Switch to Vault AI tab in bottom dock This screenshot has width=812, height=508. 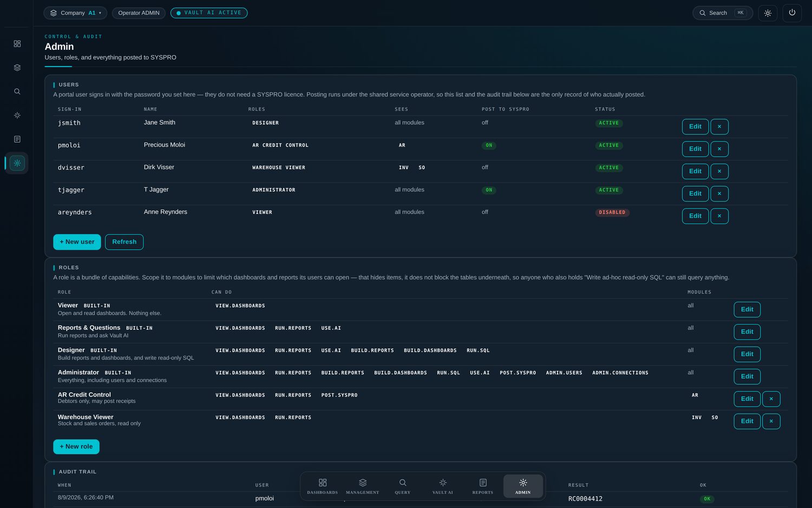click(443, 486)
